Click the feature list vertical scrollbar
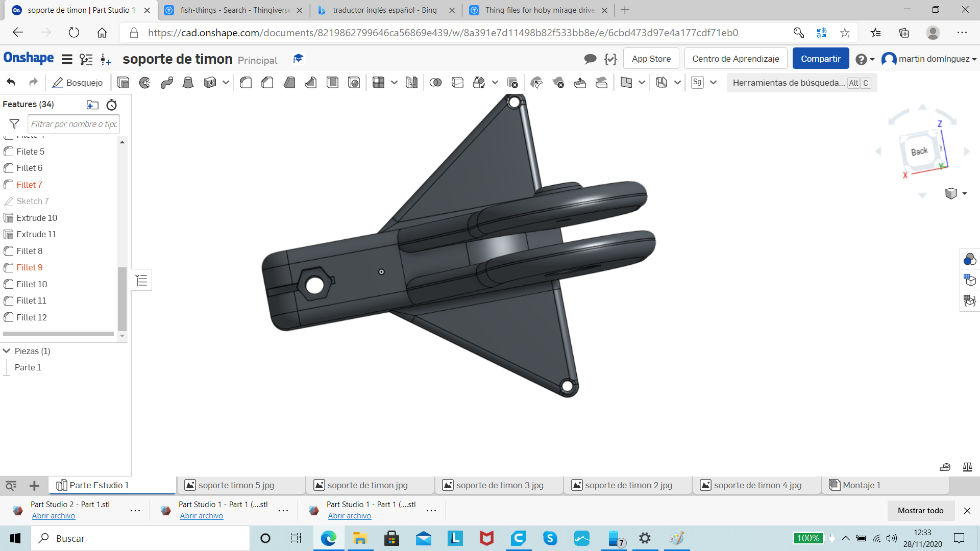Image resolution: width=980 pixels, height=551 pixels. click(122, 298)
